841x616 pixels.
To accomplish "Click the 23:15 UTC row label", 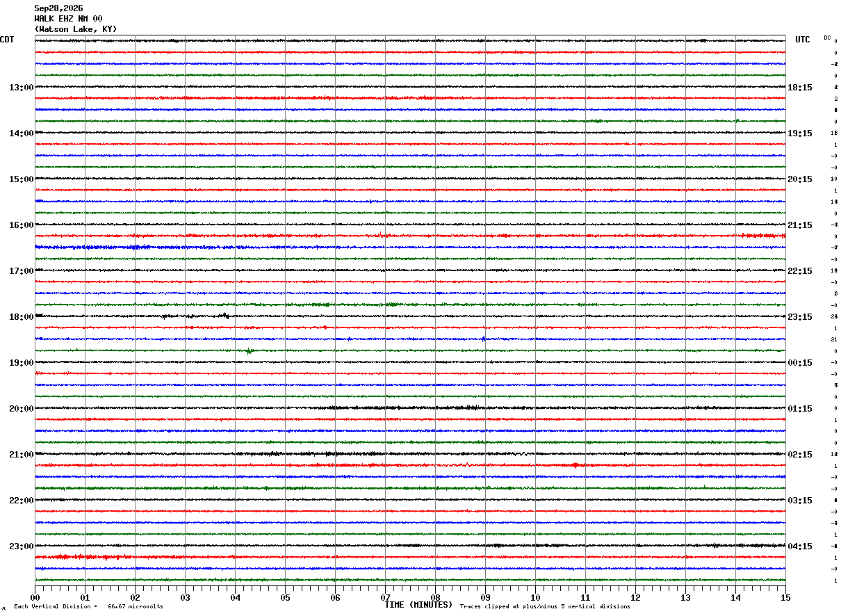I will (x=800, y=317).
